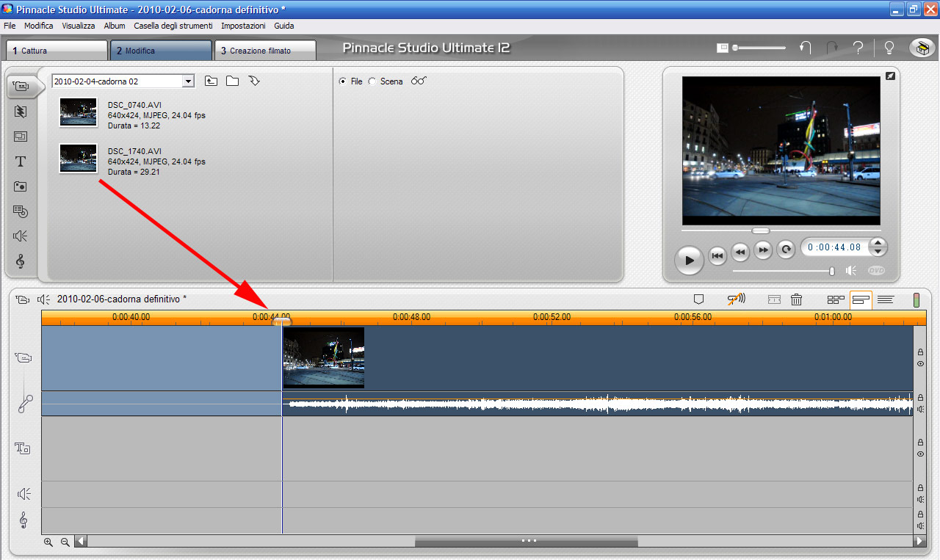Mute the player volume
The width and height of the screenshot is (940, 560).
pos(851,271)
